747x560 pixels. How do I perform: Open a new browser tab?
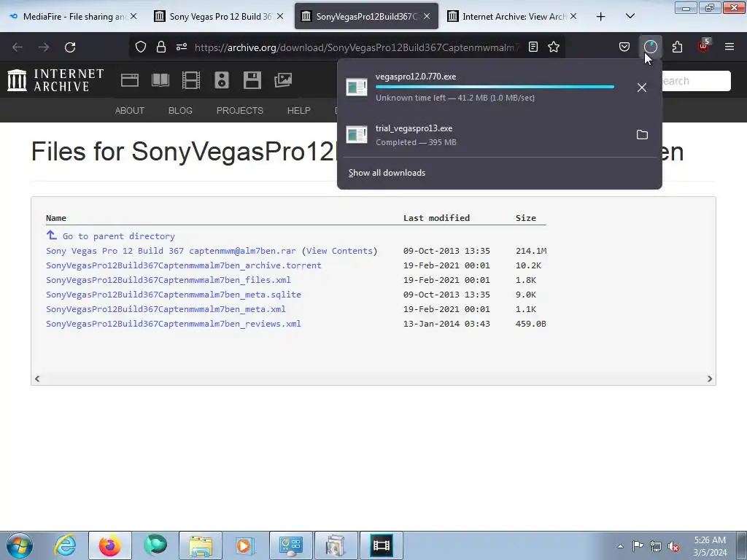[x=601, y=17]
